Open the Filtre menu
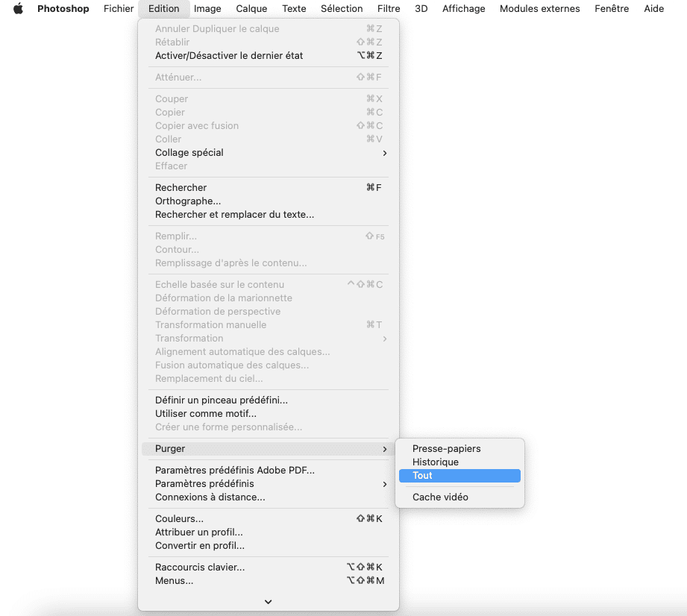 click(389, 9)
